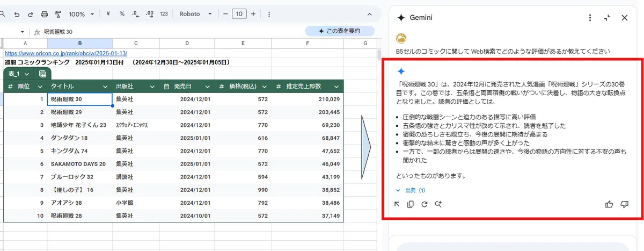Select the cell ブルーロック 32

[80, 177]
